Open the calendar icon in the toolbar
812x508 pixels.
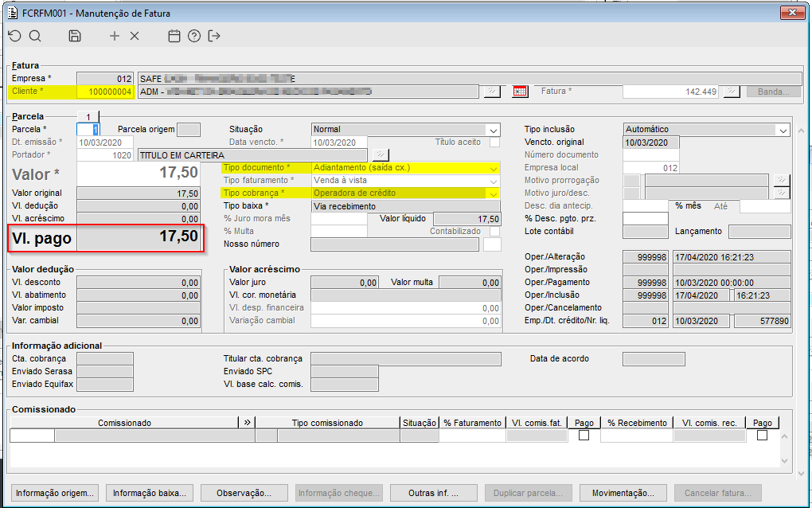174,36
